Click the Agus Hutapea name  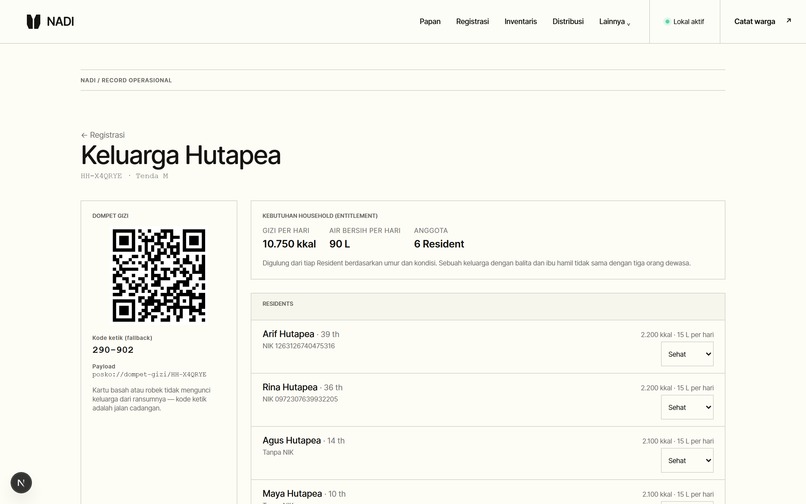pyautogui.click(x=291, y=440)
